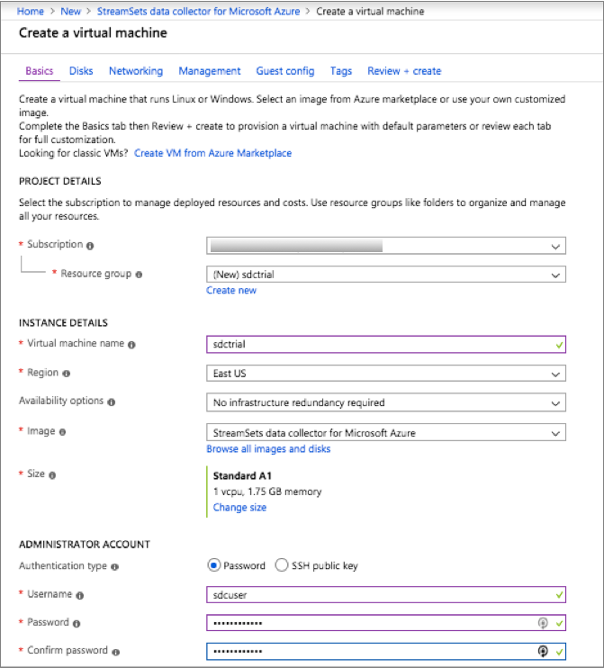This screenshot has height=668, width=604.
Task: Click the Change size link
Action: (x=240, y=508)
